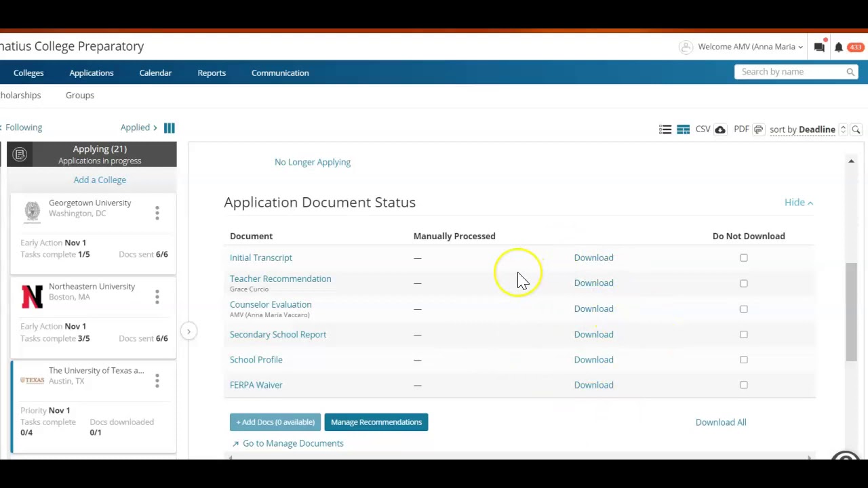Open the Welcome AMV user dropdown

coord(750,47)
